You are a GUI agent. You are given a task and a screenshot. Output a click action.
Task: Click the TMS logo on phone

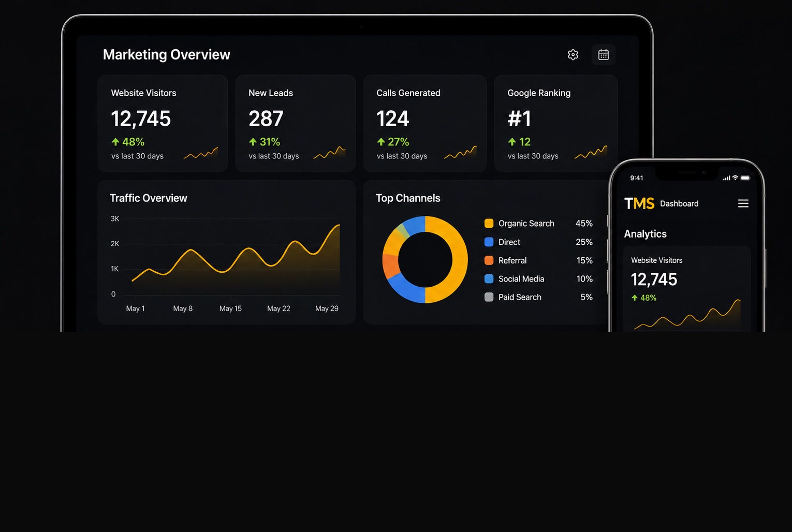[639, 204]
